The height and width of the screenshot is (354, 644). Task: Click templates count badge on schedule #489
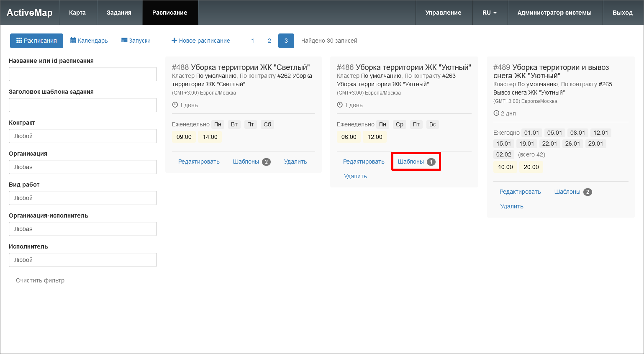pyautogui.click(x=588, y=192)
